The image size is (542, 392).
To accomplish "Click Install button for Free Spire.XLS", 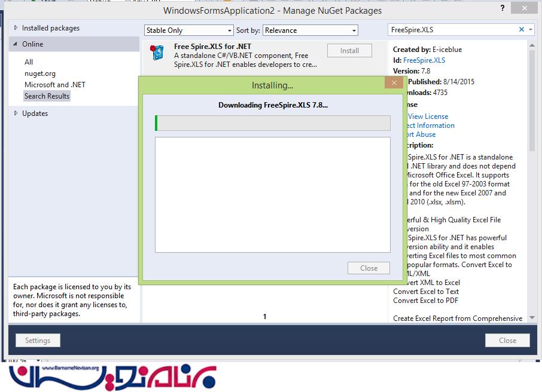I will point(349,51).
